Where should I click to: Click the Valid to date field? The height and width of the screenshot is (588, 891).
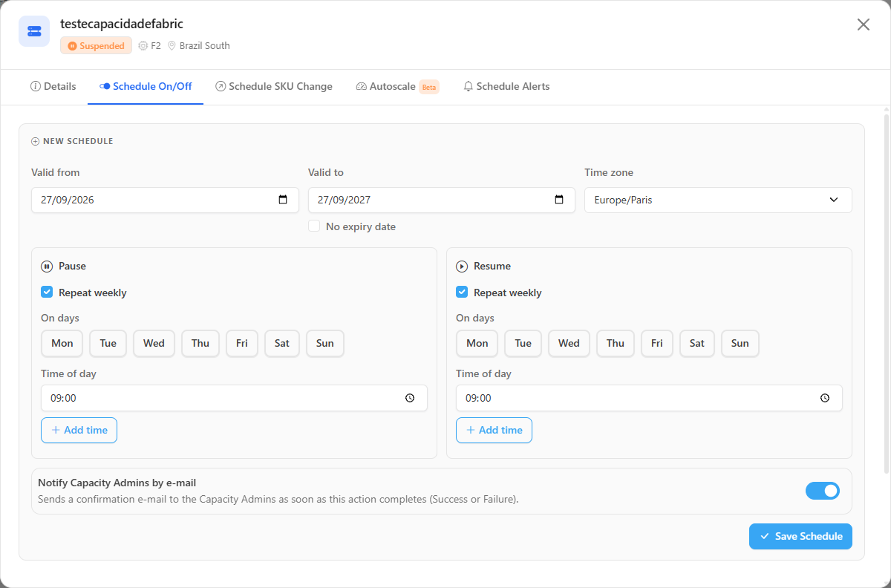tap(442, 200)
